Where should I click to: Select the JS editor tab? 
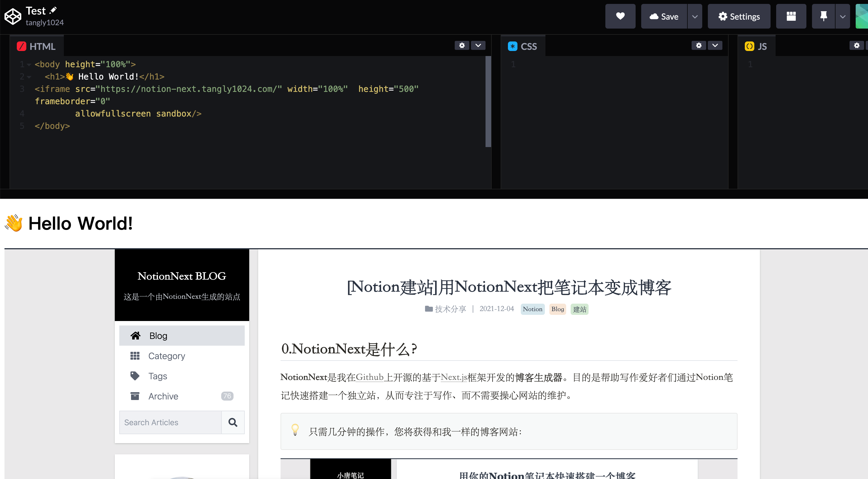tap(757, 46)
